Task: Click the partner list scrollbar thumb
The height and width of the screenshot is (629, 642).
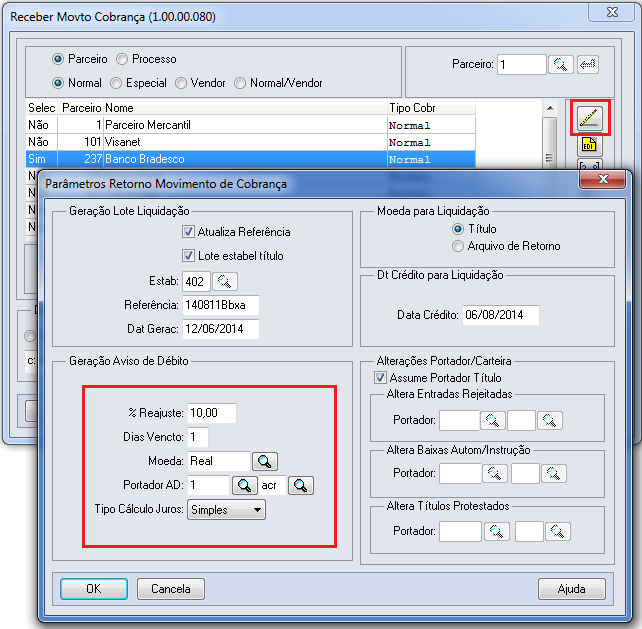Action: [x=549, y=143]
